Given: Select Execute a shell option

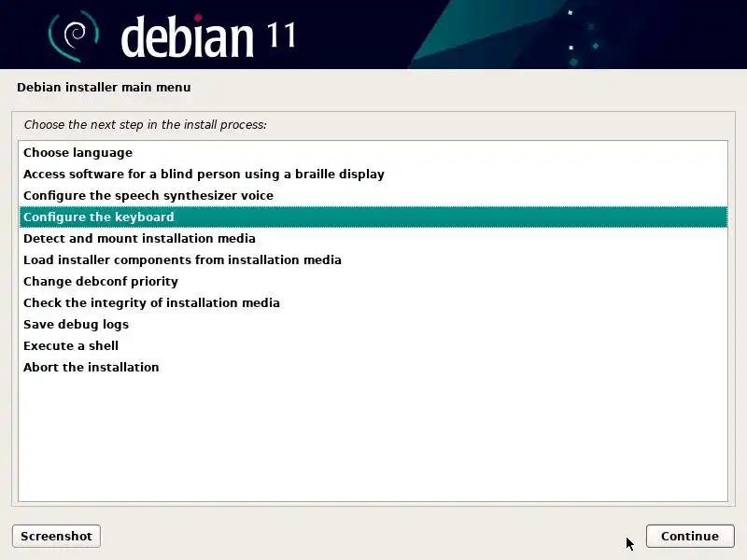Looking at the screenshot, I should pos(373,345).
